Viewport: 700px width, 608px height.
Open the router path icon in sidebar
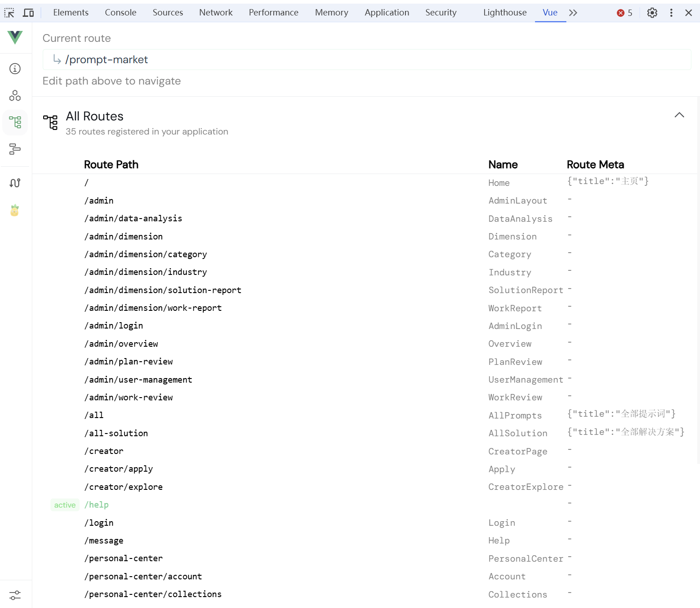coord(15,183)
